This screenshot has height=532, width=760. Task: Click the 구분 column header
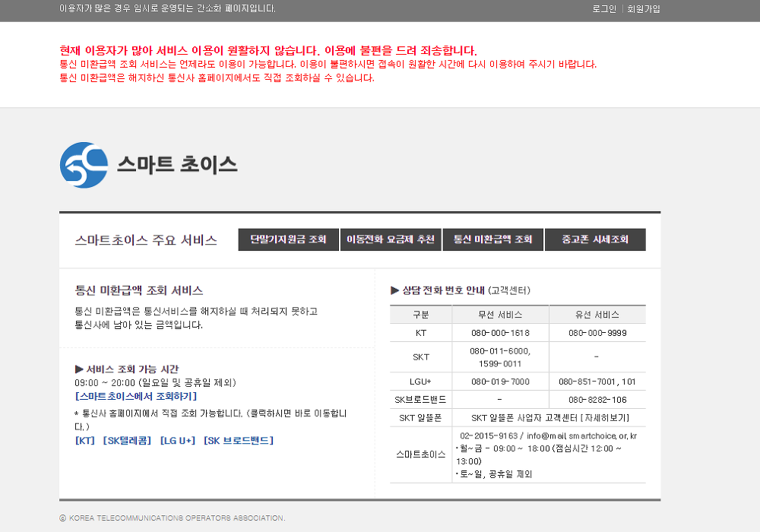(x=421, y=315)
